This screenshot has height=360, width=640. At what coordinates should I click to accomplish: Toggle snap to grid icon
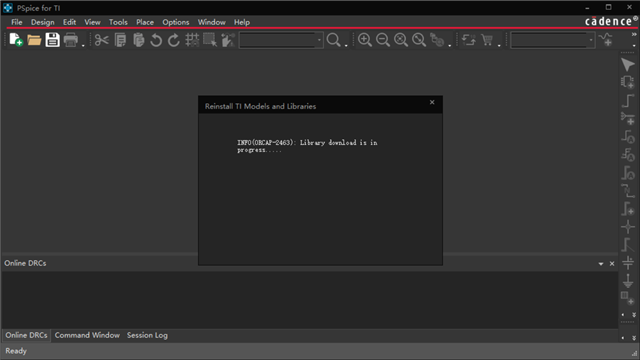[x=192, y=40]
